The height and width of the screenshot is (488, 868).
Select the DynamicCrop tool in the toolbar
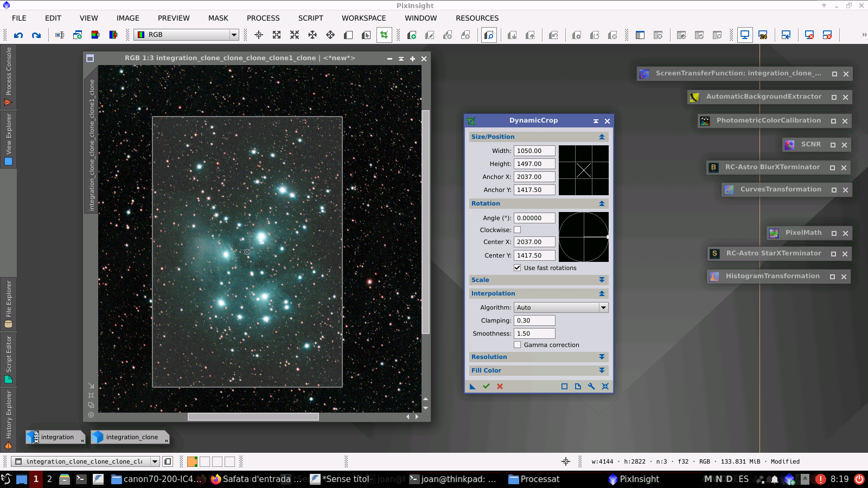[384, 35]
